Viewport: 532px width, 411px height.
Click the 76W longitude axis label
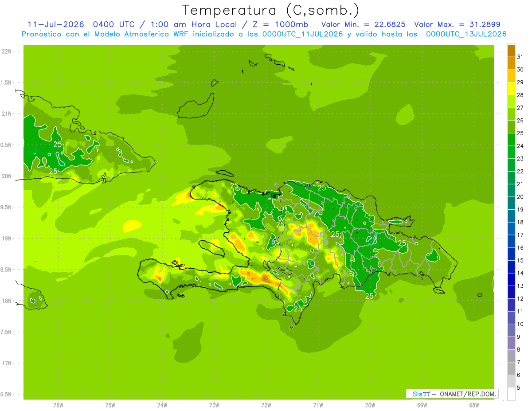pyautogui.click(x=58, y=405)
